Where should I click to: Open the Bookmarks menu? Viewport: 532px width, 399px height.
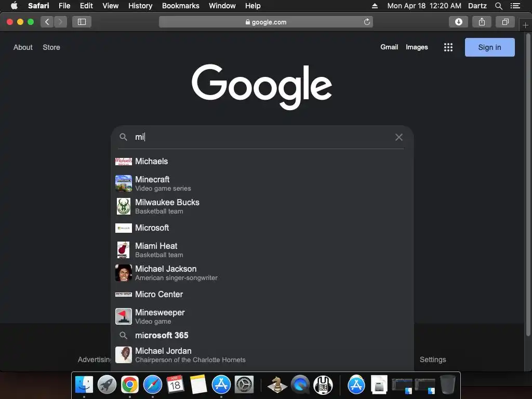click(x=180, y=6)
